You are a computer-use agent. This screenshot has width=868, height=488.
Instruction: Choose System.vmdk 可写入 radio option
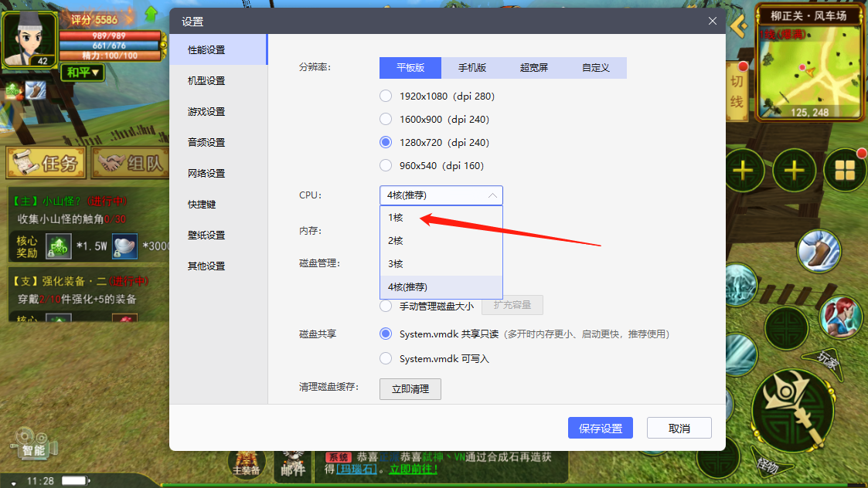click(x=386, y=359)
